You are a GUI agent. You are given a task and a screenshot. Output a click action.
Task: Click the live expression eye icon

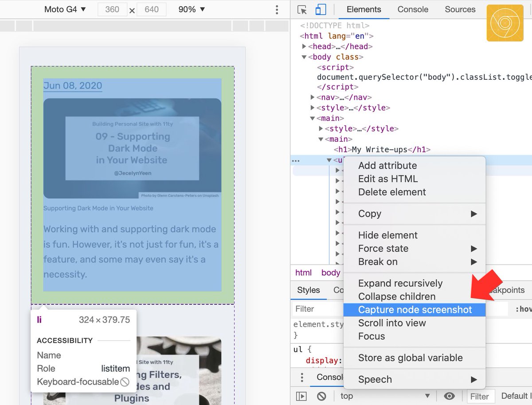click(450, 396)
